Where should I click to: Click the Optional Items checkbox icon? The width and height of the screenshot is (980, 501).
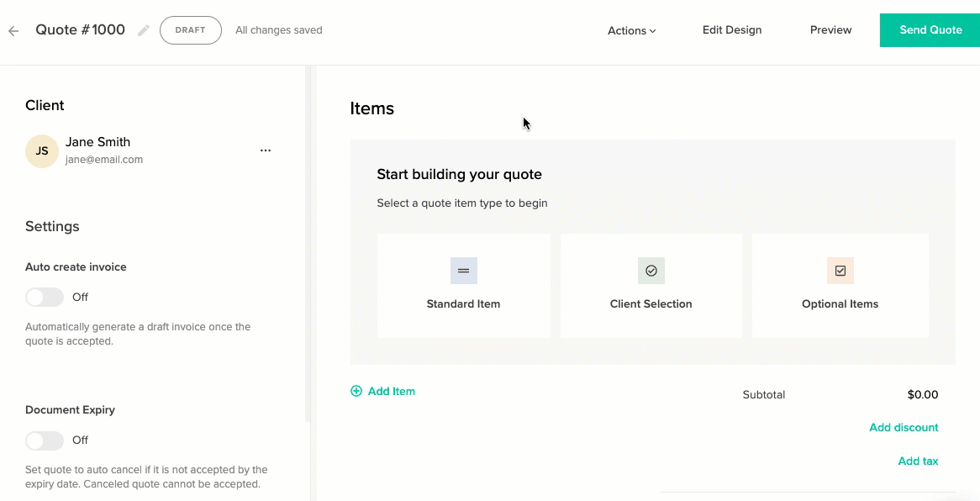pyautogui.click(x=840, y=271)
